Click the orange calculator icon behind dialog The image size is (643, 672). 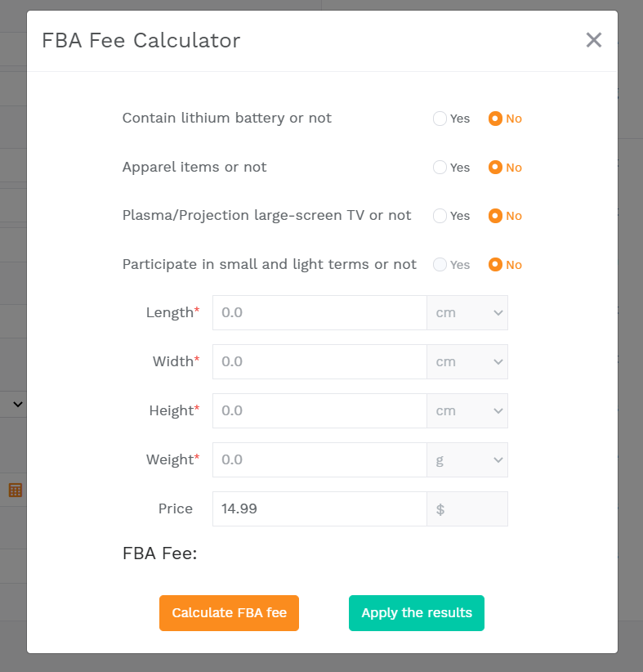[15, 490]
